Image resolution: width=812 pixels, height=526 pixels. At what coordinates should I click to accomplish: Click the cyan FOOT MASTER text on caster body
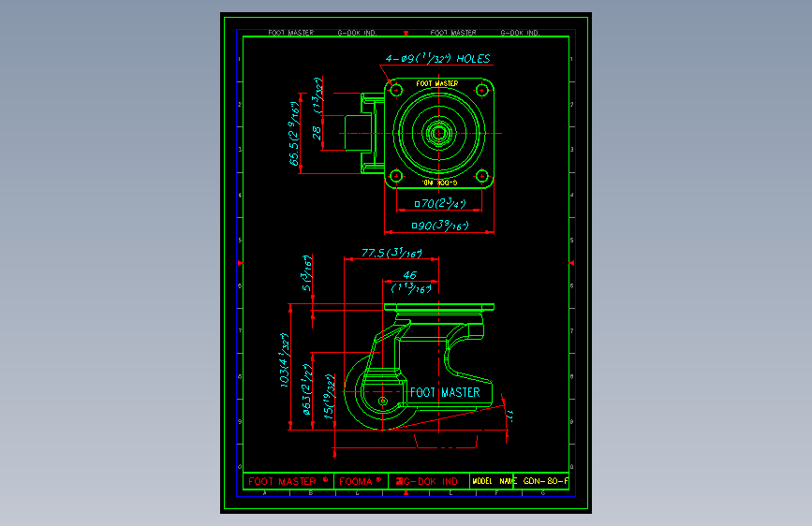point(445,392)
